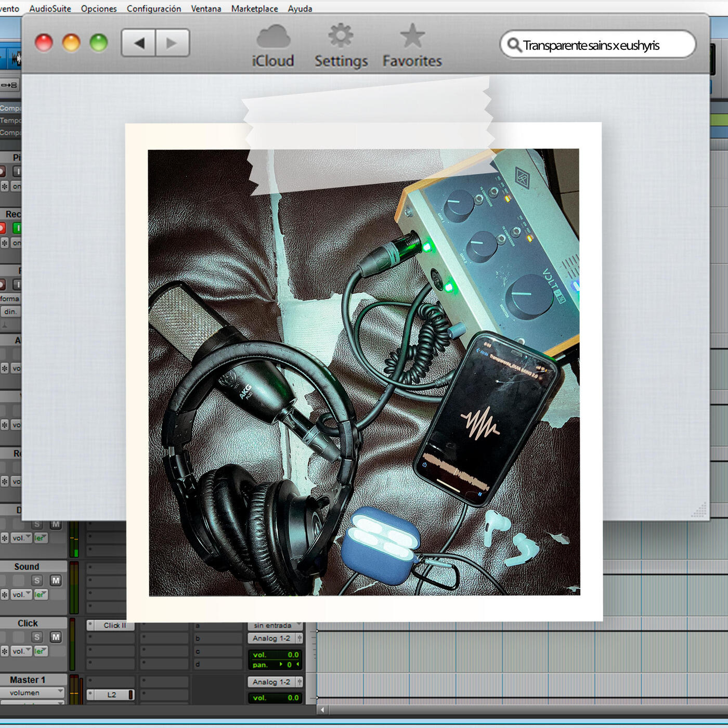This screenshot has width=728, height=728.
Task: Mute the Click track
Action: pos(56,637)
